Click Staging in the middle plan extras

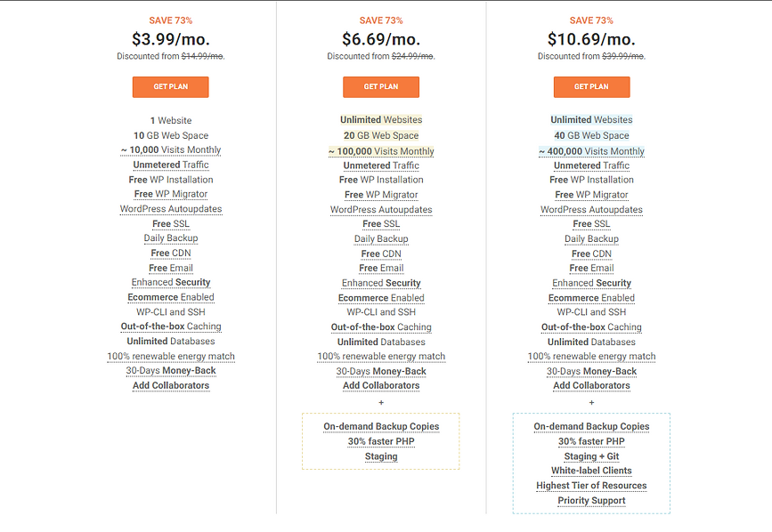click(381, 456)
